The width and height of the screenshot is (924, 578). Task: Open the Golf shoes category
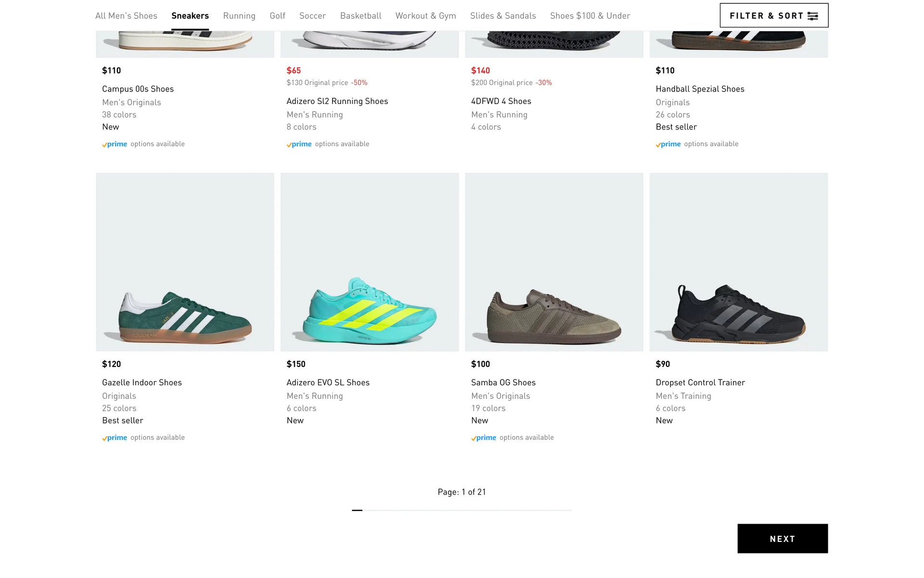[x=277, y=15]
